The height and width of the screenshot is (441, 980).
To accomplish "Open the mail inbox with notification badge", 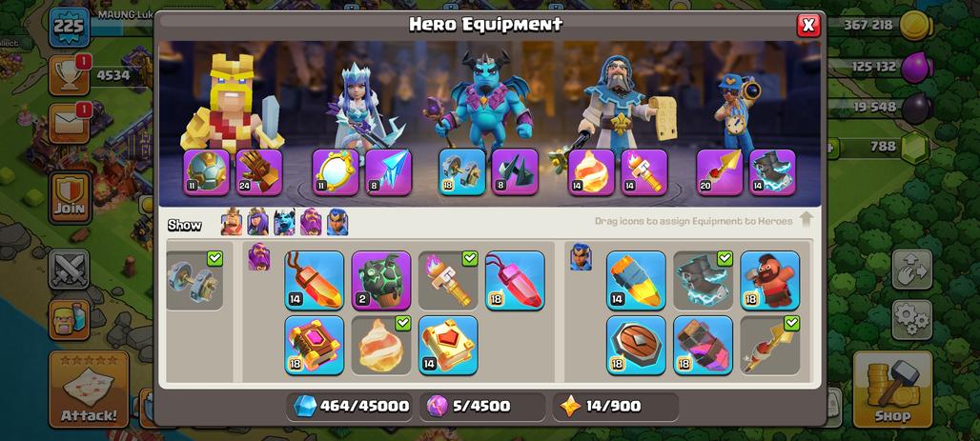I will point(68,124).
